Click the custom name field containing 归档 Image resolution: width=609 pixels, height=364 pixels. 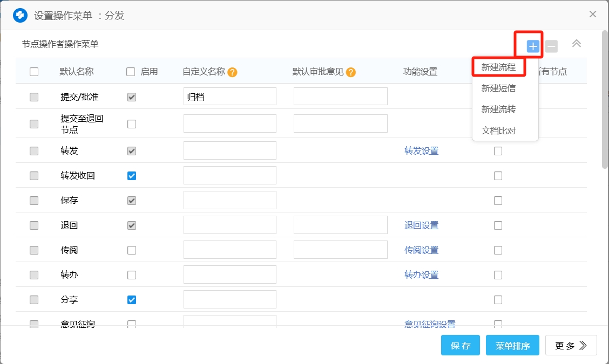click(230, 97)
